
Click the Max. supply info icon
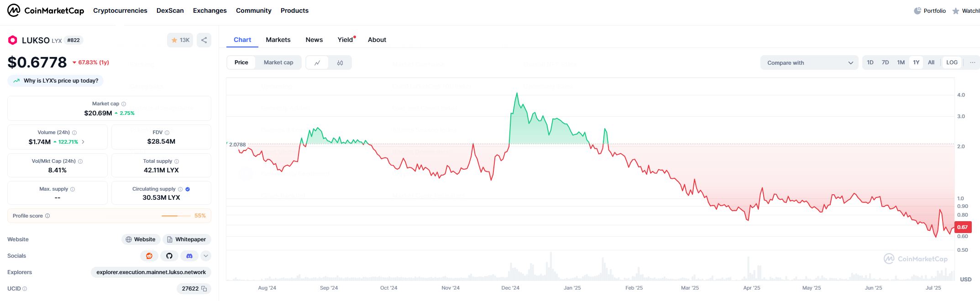tap(73, 189)
